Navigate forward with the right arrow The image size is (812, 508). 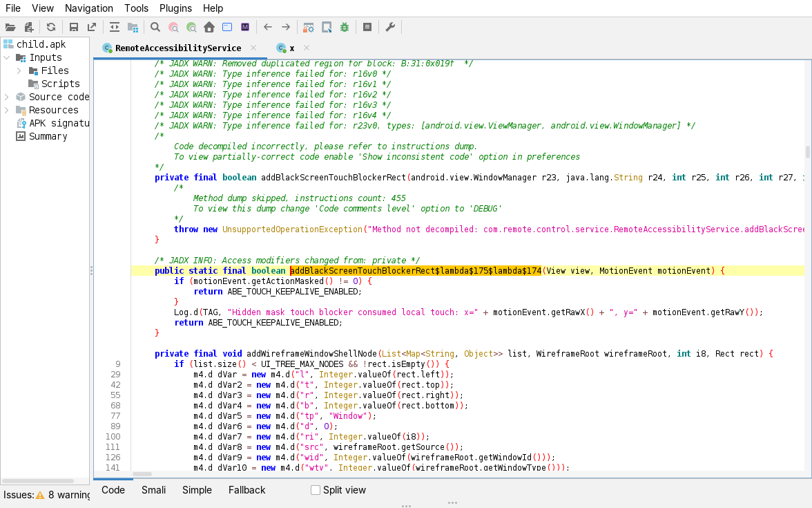[286, 28]
